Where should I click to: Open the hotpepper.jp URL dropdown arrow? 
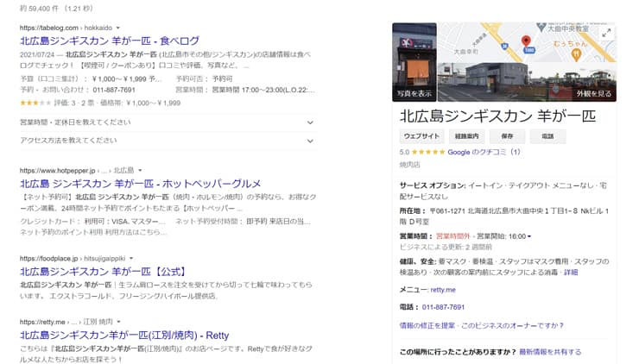point(141,171)
